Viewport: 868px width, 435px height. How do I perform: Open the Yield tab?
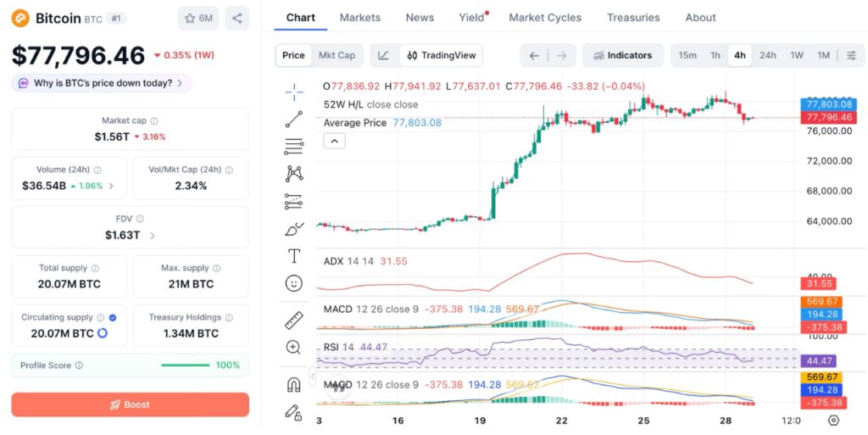(x=471, y=18)
